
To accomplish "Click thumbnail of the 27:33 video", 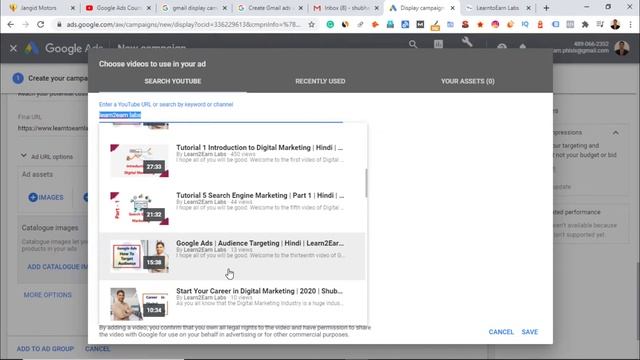I will point(139,161).
